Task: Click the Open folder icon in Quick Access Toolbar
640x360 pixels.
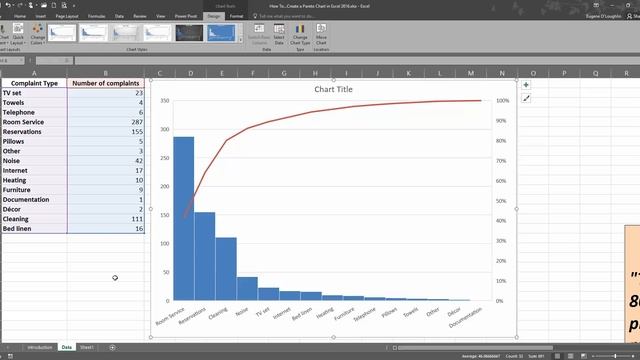Action: pyautogui.click(x=43, y=5)
